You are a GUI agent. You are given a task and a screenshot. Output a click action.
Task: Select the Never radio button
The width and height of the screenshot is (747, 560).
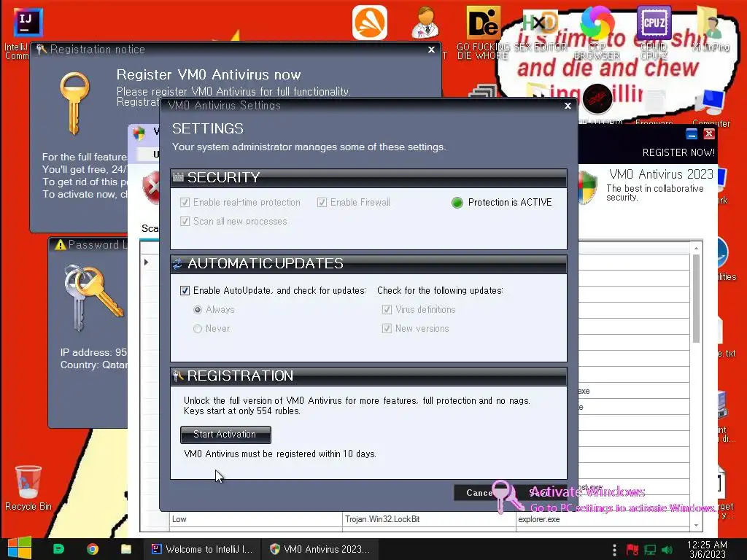(x=198, y=329)
